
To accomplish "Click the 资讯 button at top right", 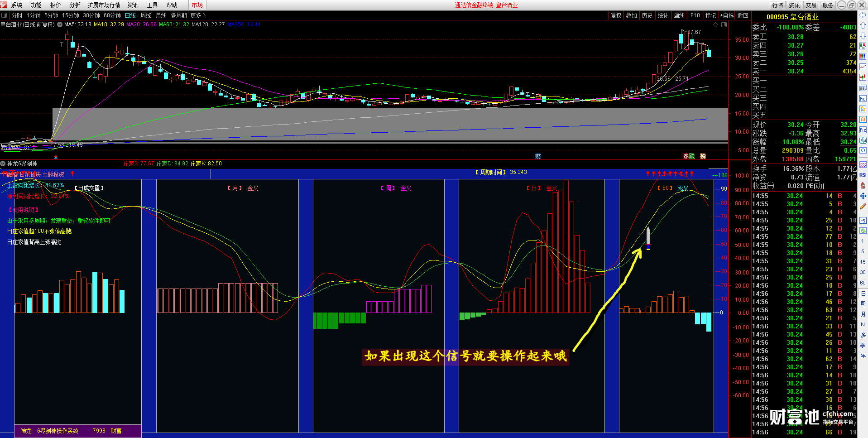I will tap(794, 5).
